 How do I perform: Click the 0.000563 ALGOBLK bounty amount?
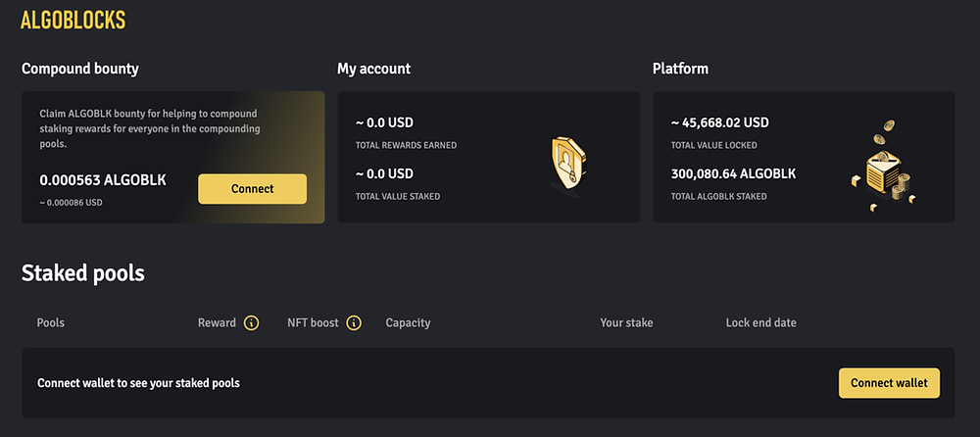103,180
